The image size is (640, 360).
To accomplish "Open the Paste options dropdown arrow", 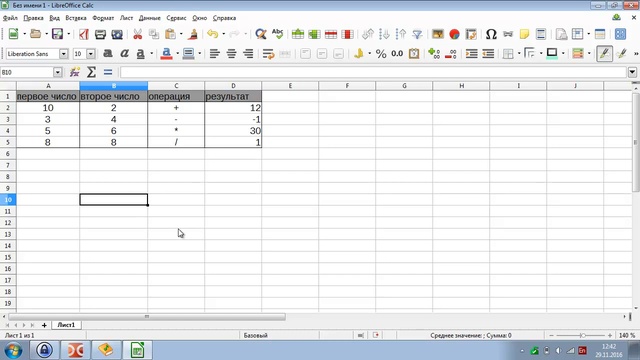I will [181, 34].
